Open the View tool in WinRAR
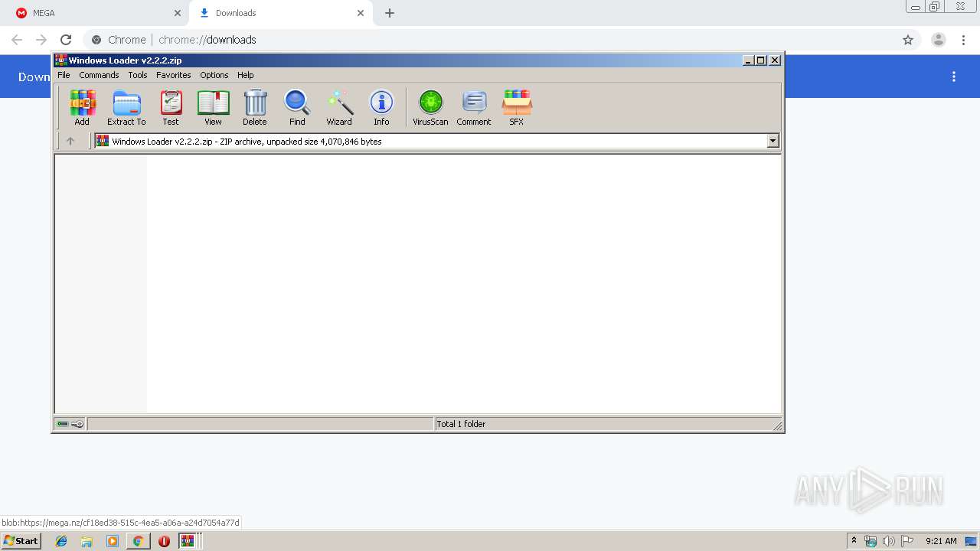 (x=213, y=107)
